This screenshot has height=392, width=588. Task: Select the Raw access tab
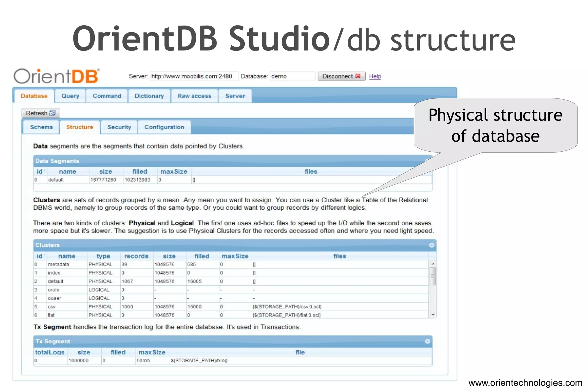194,96
